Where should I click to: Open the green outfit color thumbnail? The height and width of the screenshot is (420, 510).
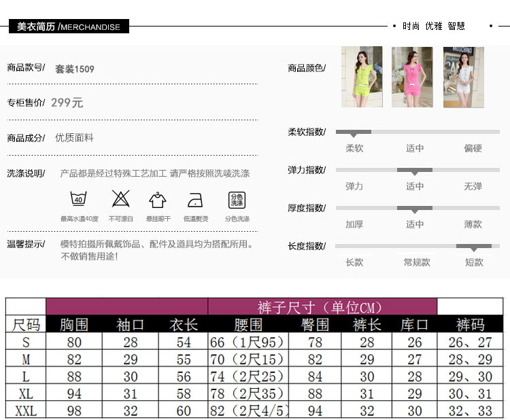[362, 77]
